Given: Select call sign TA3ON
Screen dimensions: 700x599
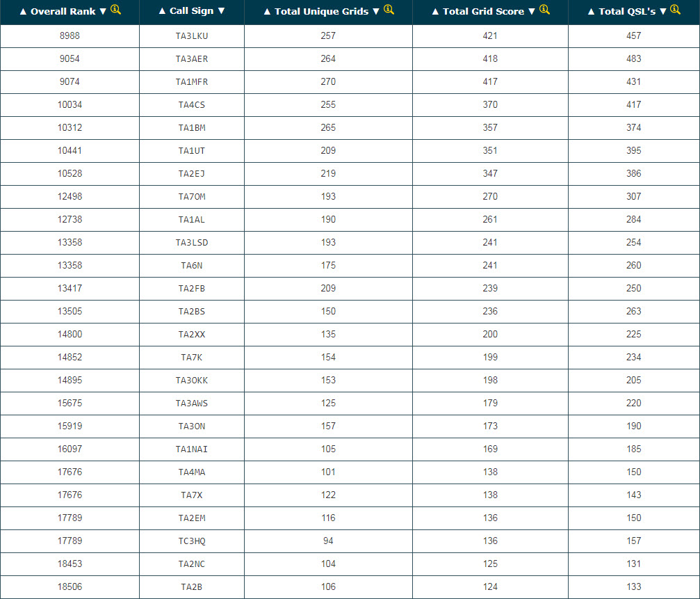Looking at the screenshot, I should pyautogui.click(x=192, y=426).
